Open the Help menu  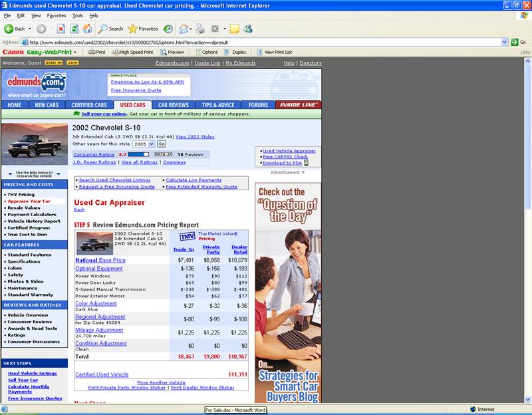[94, 15]
